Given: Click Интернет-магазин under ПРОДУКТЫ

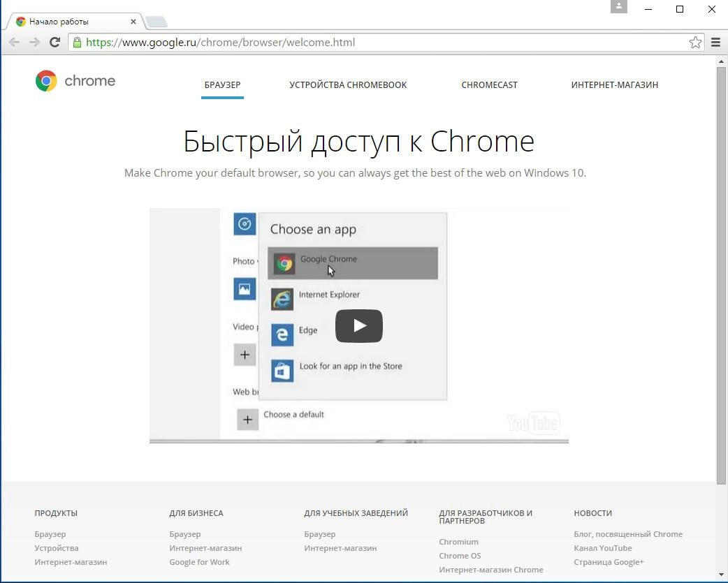Looking at the screenshot, I should 71,561.
